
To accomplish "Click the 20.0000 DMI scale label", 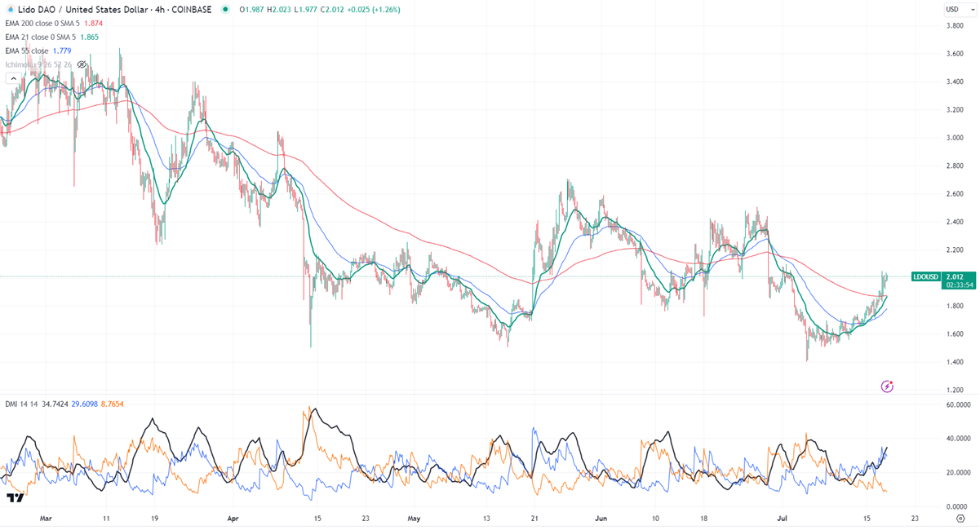I will (x=957, y=473).
